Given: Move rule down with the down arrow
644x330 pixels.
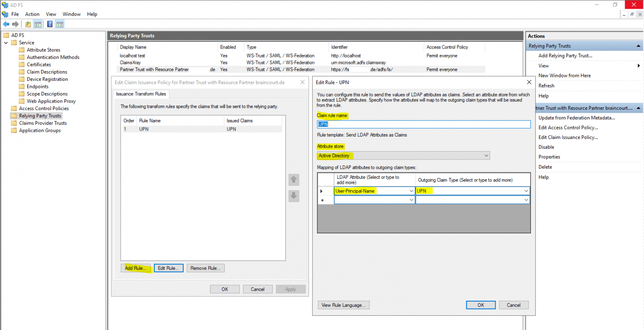Looking at the screenshot, I should [x=294, y=196].
